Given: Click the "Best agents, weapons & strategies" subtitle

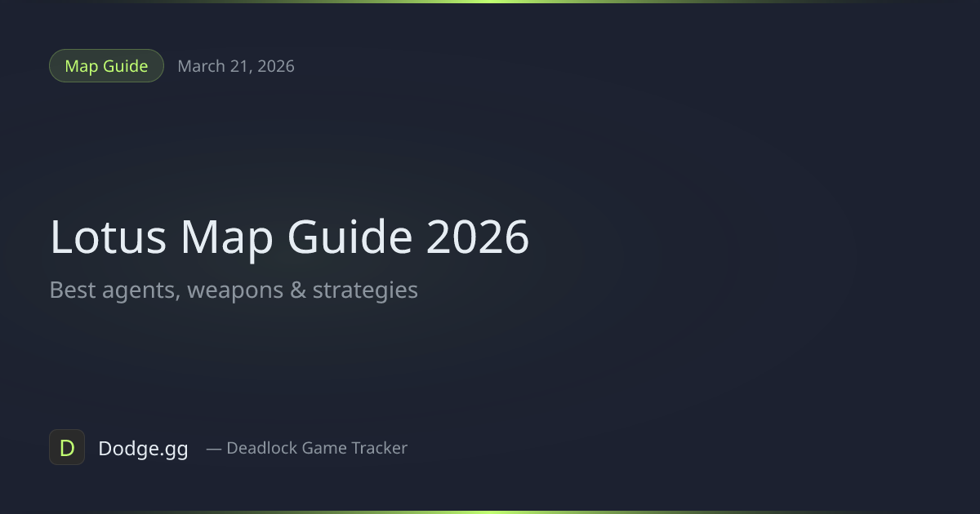Looking at the screenshot, I should (x=234, y=290).
